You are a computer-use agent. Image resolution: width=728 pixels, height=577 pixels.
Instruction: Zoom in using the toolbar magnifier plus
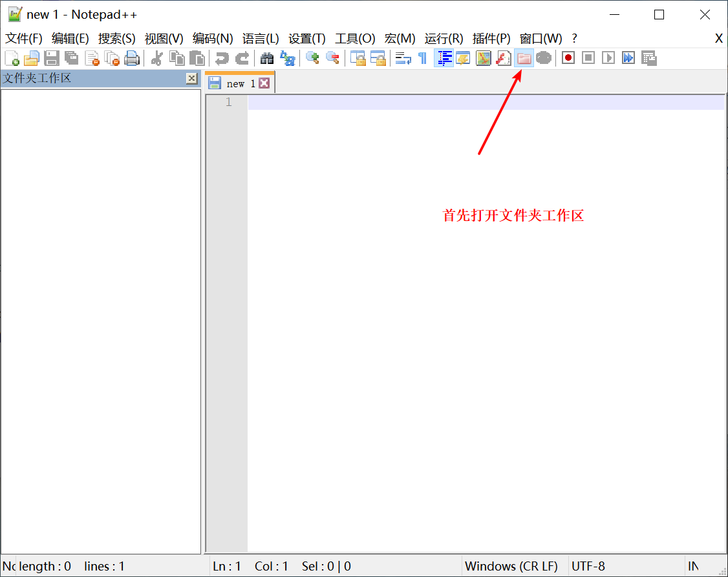pos(312,58)
